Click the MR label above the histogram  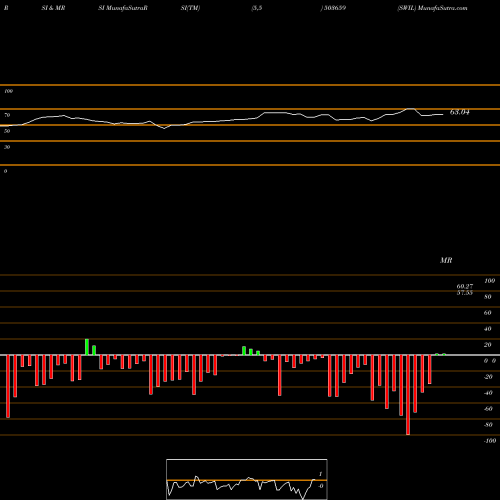[x=446, y=260]
